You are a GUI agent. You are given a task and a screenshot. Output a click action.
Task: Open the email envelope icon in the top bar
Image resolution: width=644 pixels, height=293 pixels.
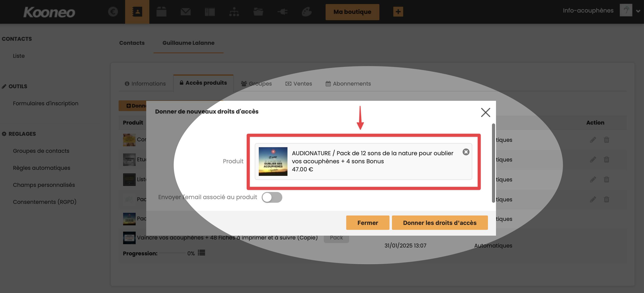[x=185, y=12]
